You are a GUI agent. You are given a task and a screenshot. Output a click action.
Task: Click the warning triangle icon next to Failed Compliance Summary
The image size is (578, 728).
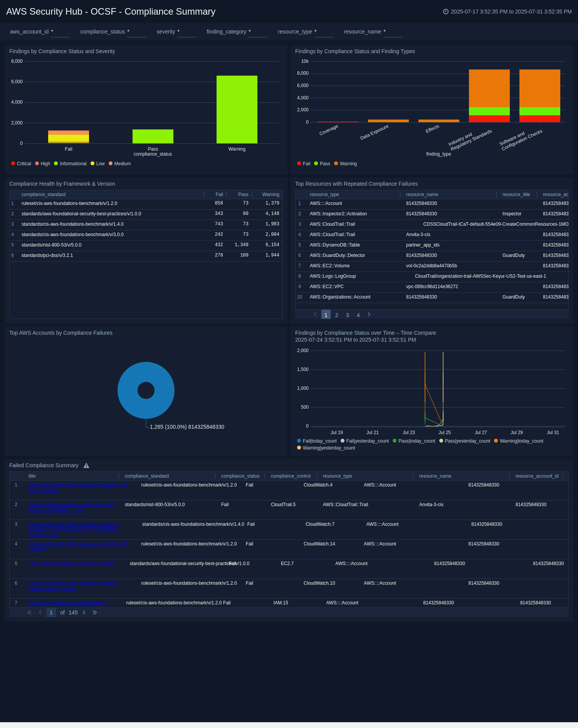pos(86,465)
